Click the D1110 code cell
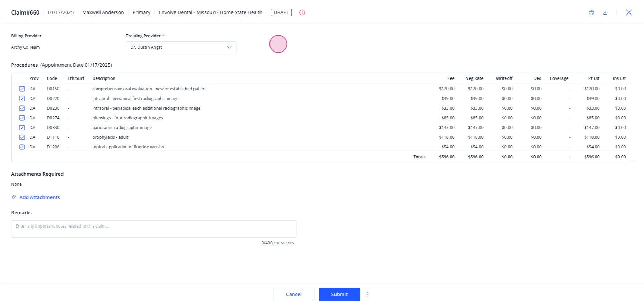Image resolution: width=644 pixels, height=305 pixels. [53, 137]
